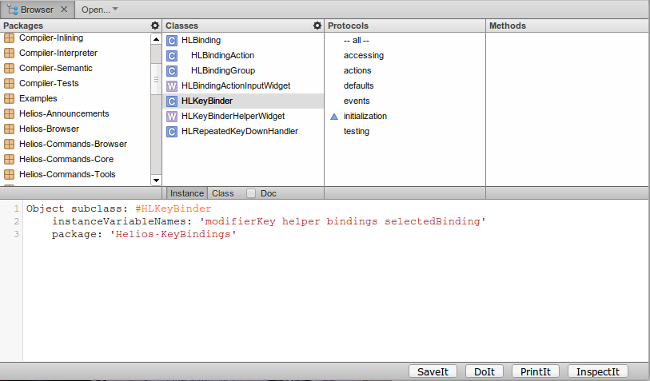
Task: Click the InspectIt button
Action: tap(597, 371)
